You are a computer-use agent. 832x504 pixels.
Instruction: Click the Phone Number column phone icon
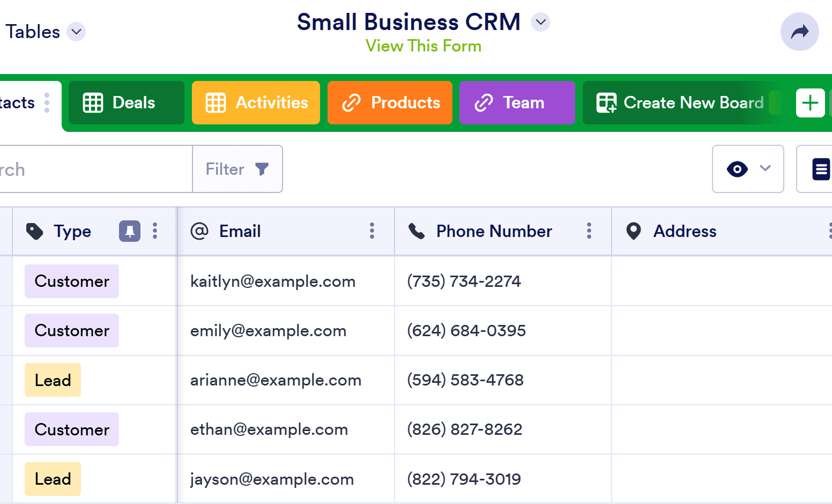coord(417,231)
